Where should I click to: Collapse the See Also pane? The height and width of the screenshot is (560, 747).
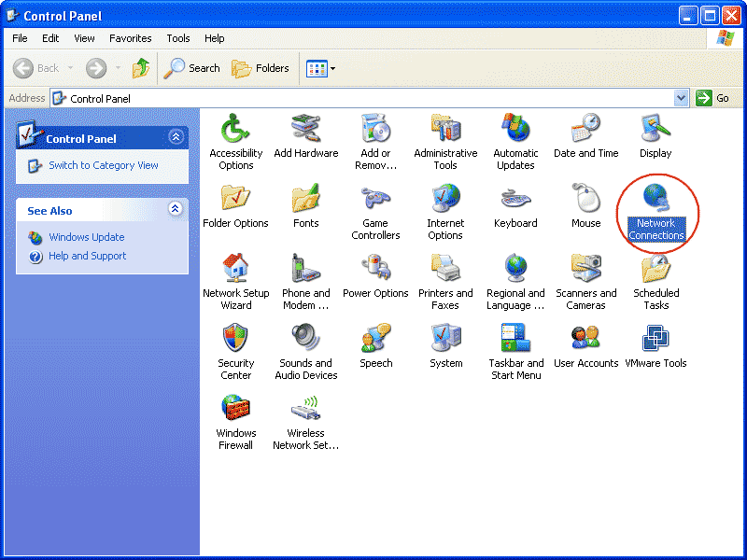176,208
